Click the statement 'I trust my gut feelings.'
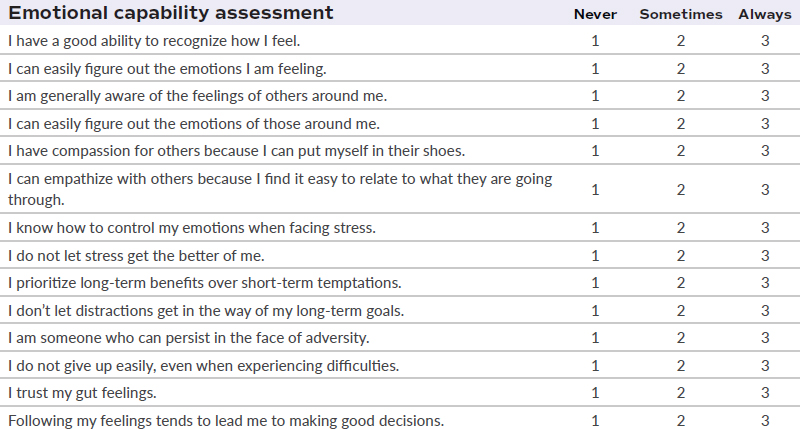This screenshot has width=800, height=429. [x=82, y=393]
